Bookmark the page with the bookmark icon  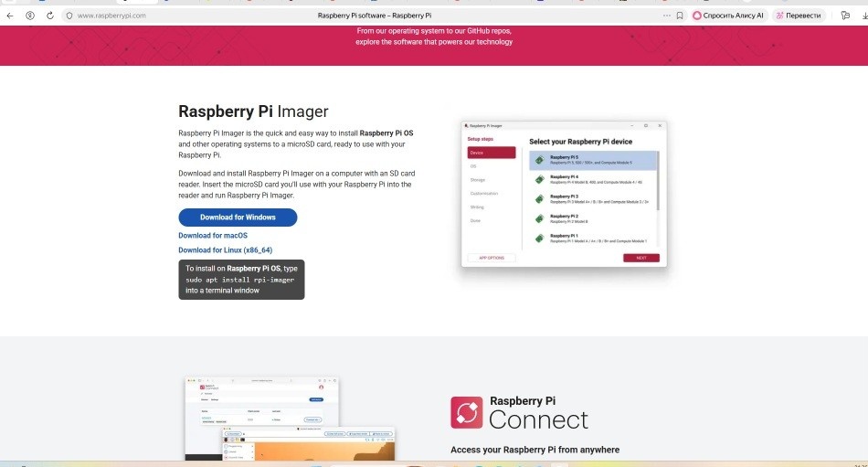tap(680, 16)
